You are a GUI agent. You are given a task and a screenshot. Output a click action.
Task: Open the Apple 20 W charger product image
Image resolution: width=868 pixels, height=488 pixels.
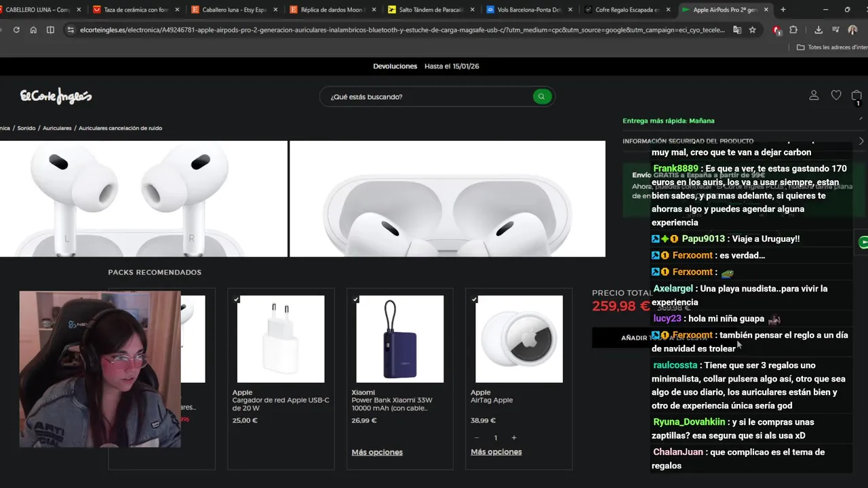click(281, 339)
